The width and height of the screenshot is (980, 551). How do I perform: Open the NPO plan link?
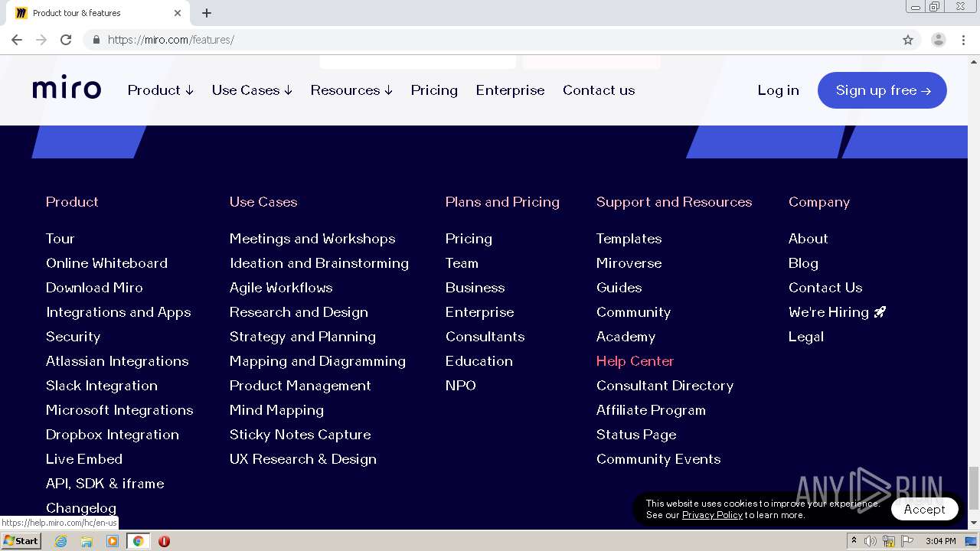(461, 386)
